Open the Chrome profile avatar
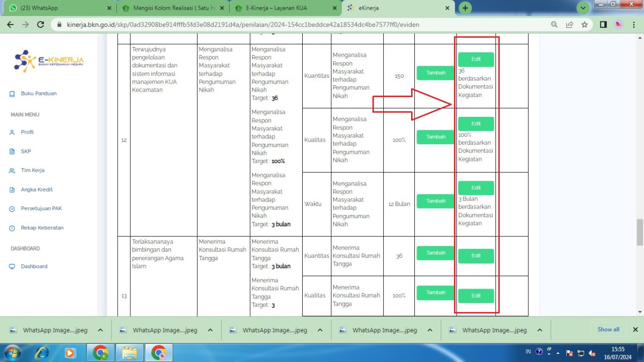 point(619,25)
